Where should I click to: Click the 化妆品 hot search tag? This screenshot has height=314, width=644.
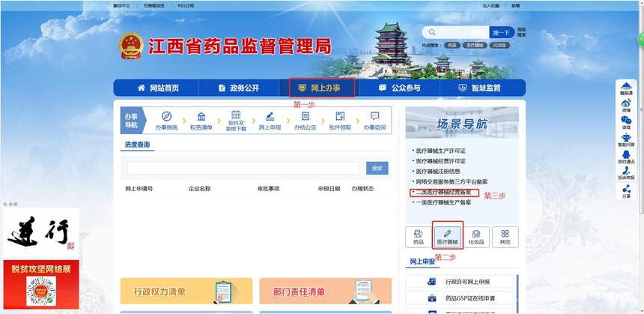[x=498, y=45]
